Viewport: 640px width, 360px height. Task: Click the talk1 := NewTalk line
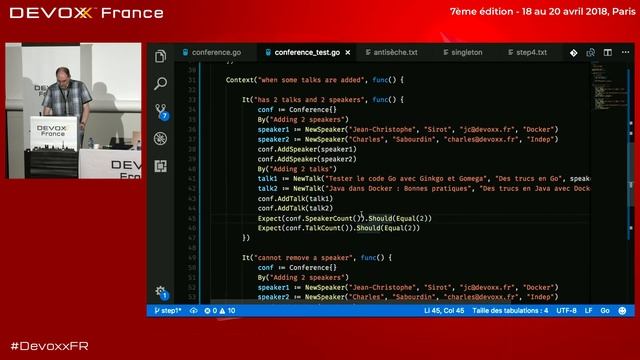(x=424, y=179)
